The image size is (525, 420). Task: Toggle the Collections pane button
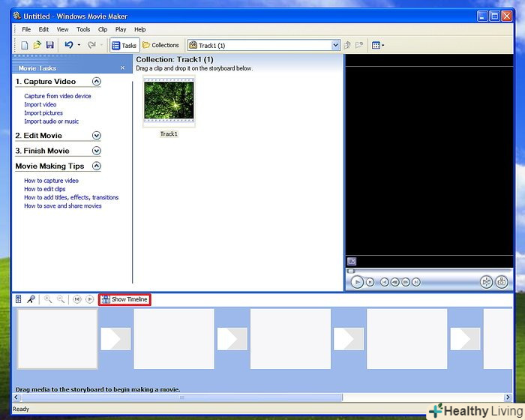tap(161, 45)
